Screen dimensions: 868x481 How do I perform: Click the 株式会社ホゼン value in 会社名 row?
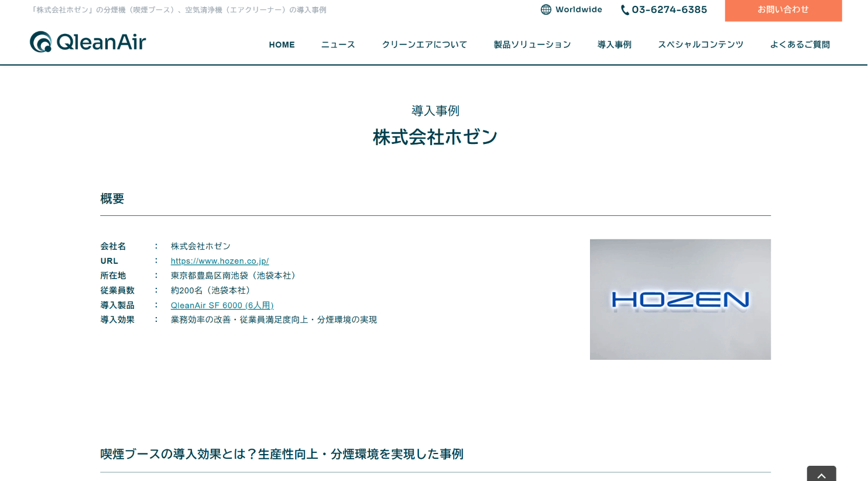click(200, 246)
